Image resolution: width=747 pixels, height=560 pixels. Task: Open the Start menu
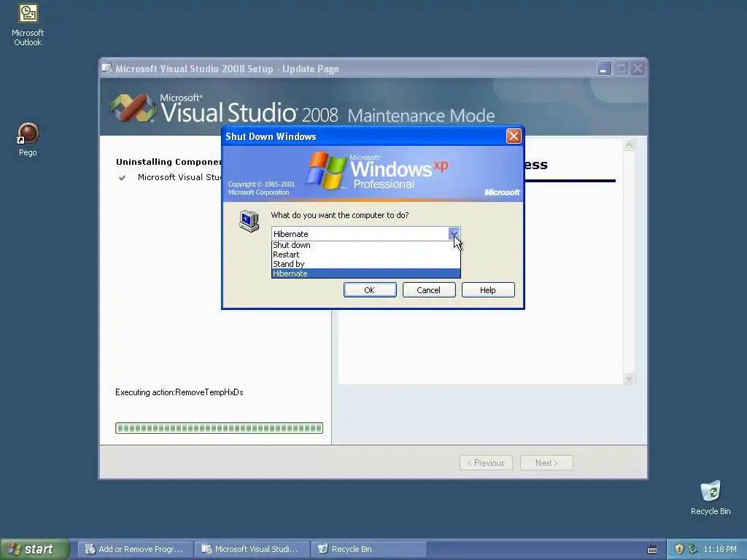tap(34, 549)
